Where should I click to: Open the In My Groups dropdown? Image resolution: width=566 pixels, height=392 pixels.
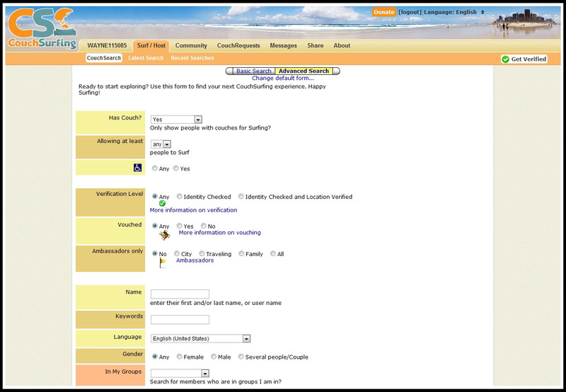pyautogui.click(x=180, y=373)
